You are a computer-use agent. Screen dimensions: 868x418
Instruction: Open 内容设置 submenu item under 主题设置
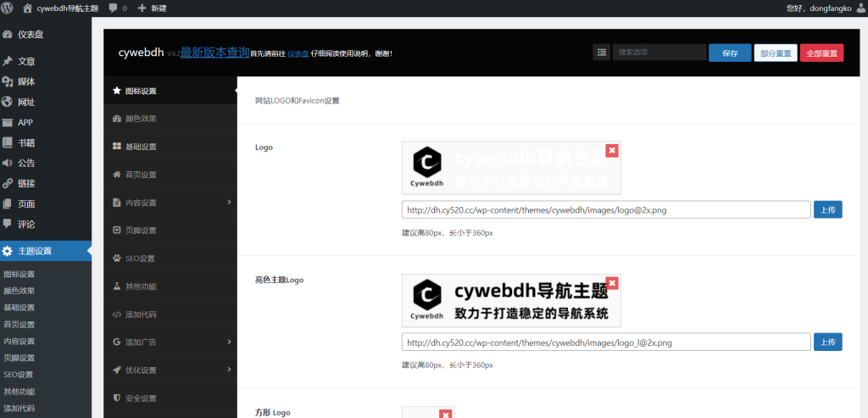(19, 341)
